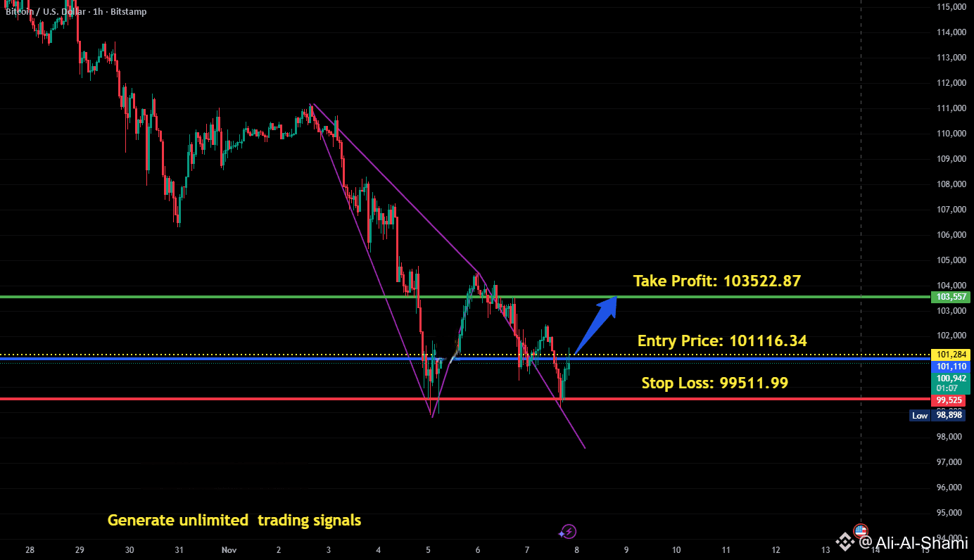Open the US flag economic event marker
Viewport: 974px width, 560px height.
point(860,530)
